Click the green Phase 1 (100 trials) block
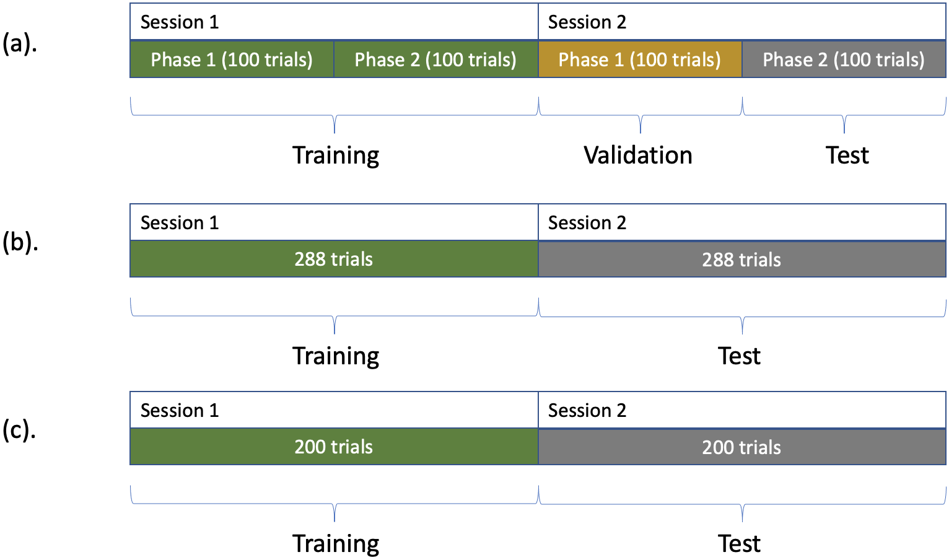 coord(232,59)
